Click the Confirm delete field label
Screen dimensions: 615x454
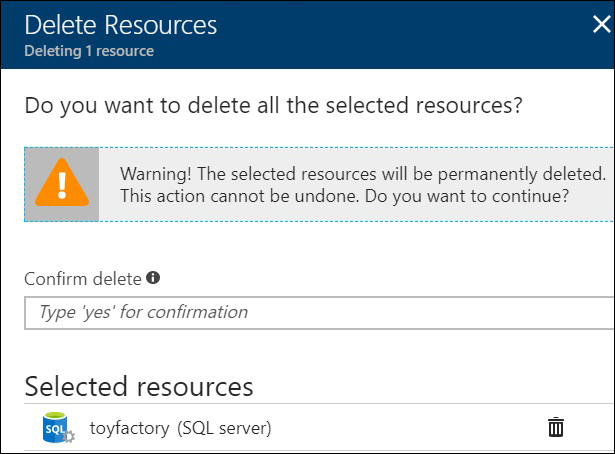[83, 279]
